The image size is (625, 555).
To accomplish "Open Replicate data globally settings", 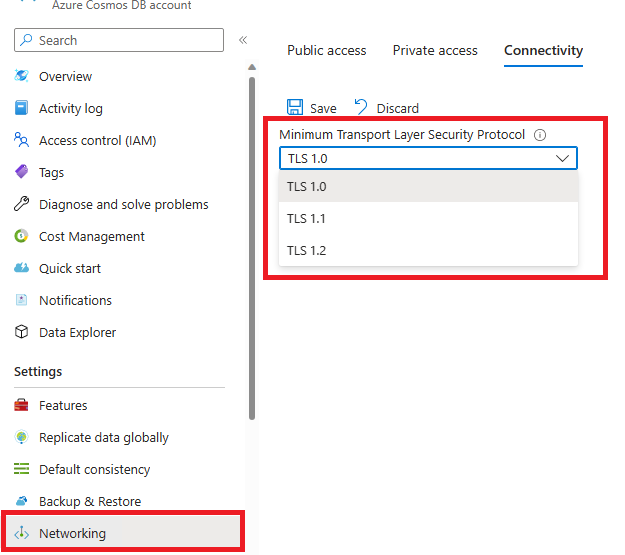I will (103, 438).
